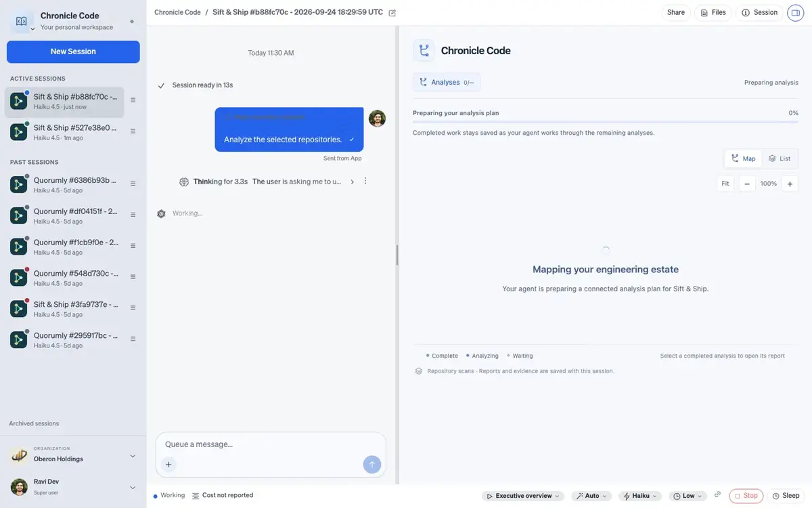Viewport: 812px width, 508px height.
Task: Open the Files panel
Action: [x=713, y=12]
